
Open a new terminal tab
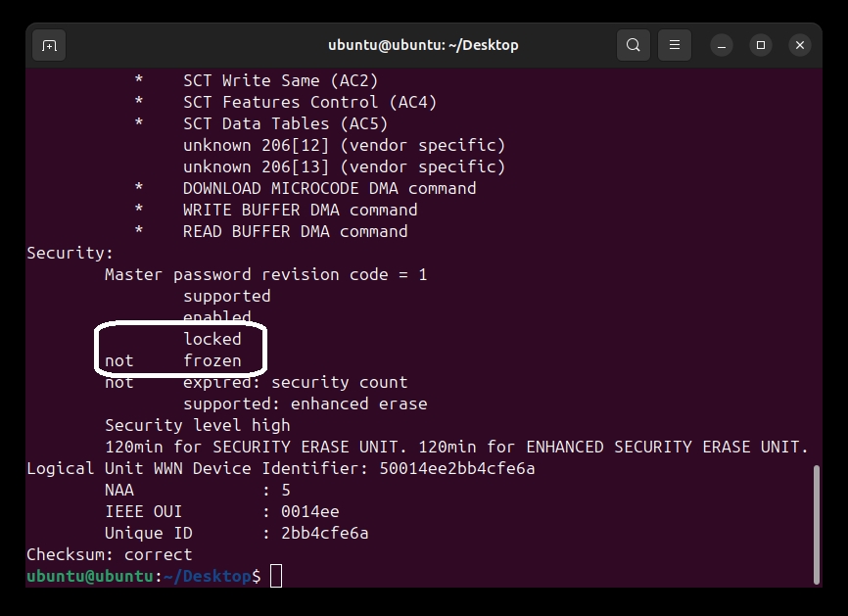coord(49,45)
